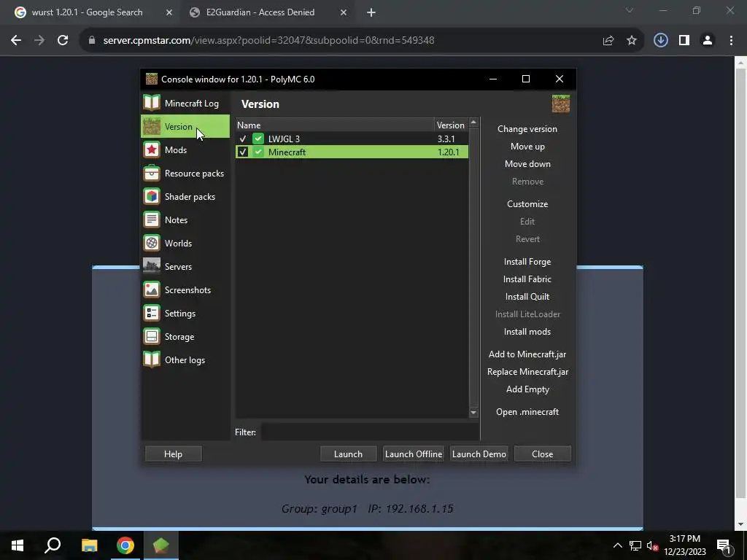The image size is (747, 560).
Task: Click Move up button
Action: (527, 146)
